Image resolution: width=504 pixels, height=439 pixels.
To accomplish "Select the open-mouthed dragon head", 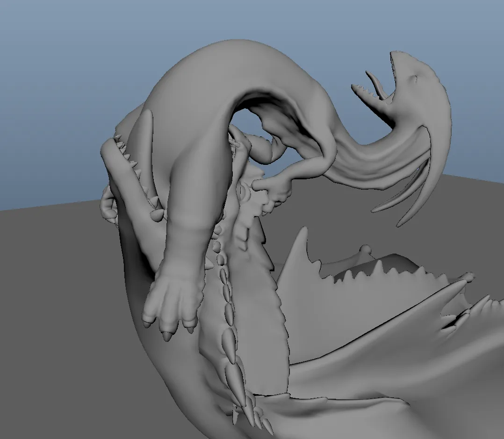I will pyautogui.click(x=405, y=92).
